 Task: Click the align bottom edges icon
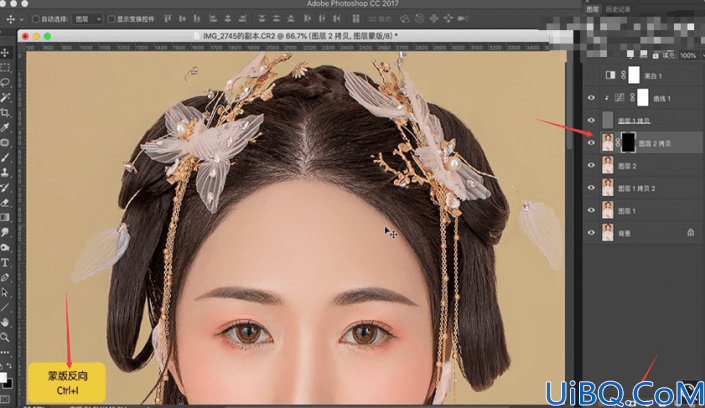pos(197,19)
